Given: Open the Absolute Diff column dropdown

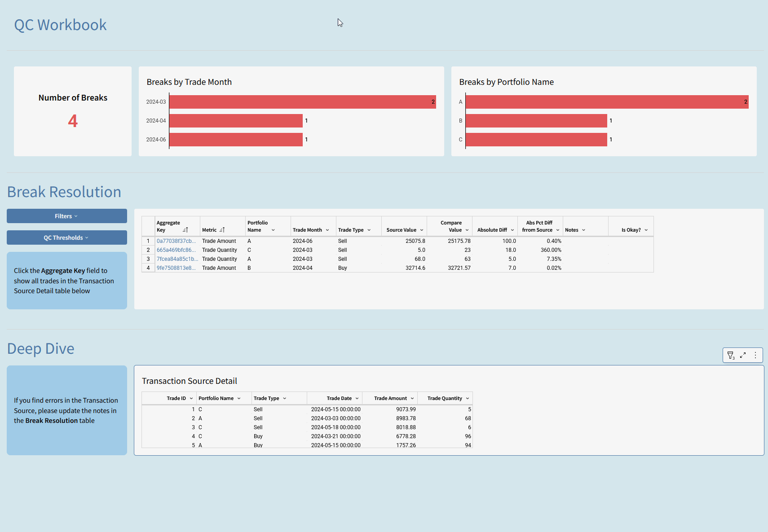Looking at the screenshot, I should point(512,230).
